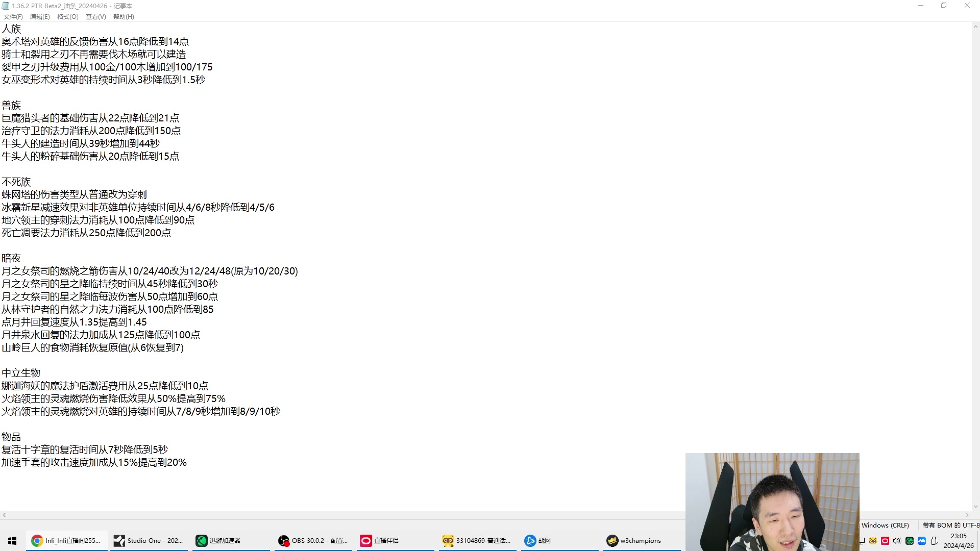Click the USB safely remove tray icon
Viewport: 980px width, 551px height.
[934, 541]
